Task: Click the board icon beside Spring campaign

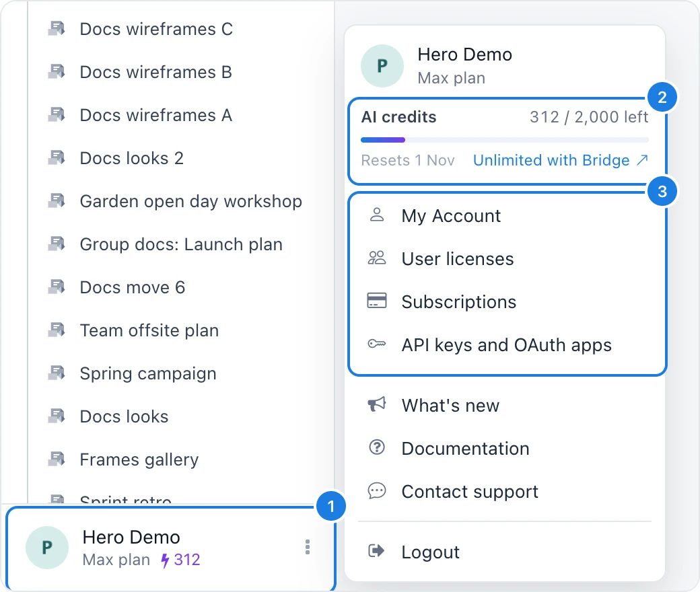Action: (57, 373)
